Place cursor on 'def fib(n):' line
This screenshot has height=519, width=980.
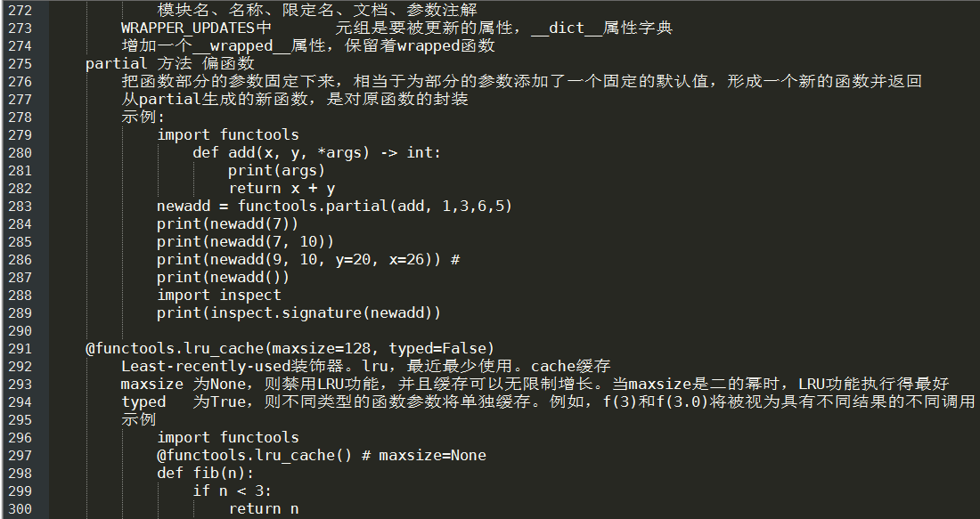[x=206, y=474]
